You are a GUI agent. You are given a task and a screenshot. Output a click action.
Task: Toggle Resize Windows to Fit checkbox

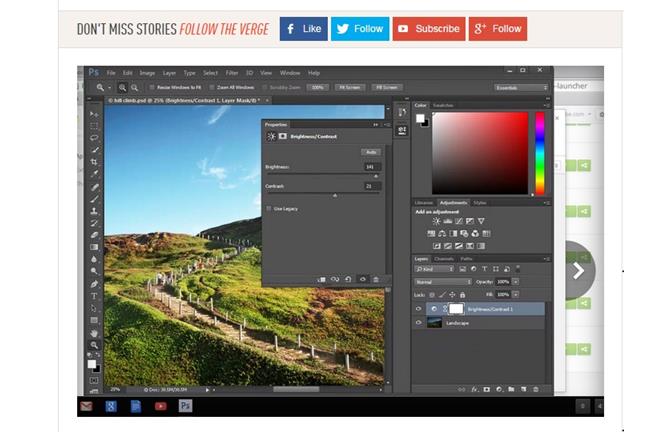(x=152, y=87)
